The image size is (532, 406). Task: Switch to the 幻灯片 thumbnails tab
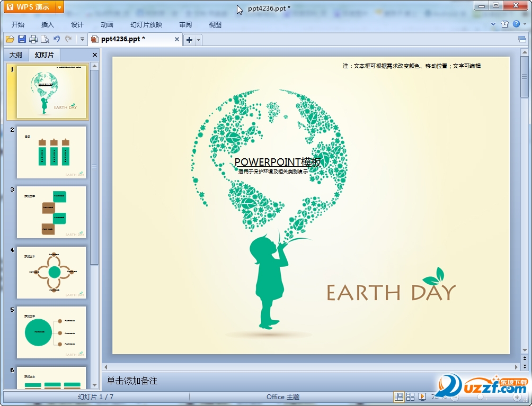(44, 55)
